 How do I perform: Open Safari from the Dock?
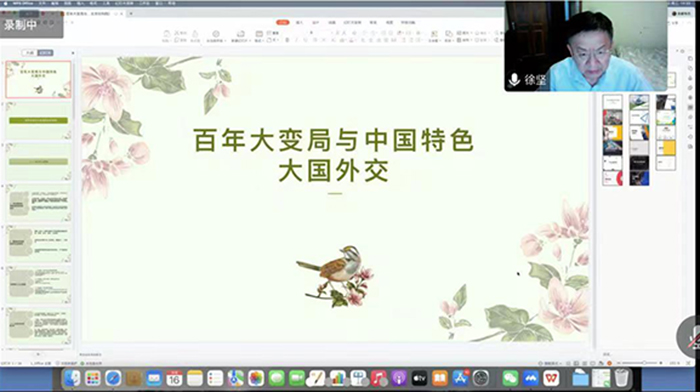point(113,379)
